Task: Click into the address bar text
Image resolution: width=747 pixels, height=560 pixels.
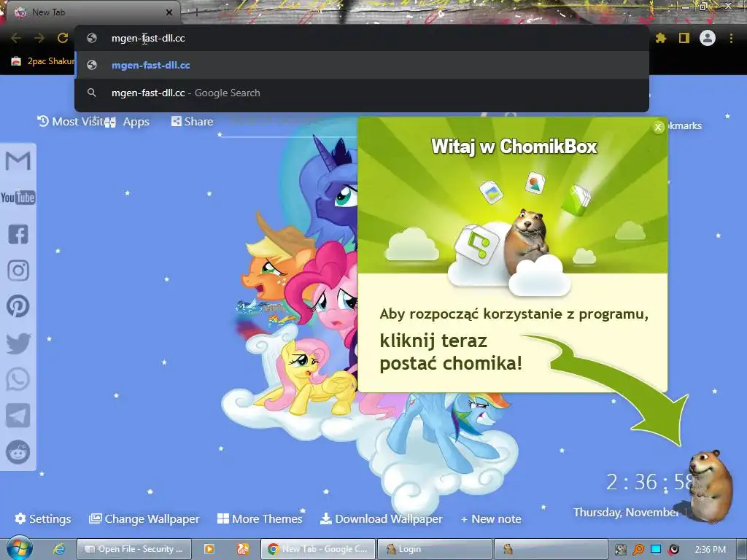Action: click(148, 38)
